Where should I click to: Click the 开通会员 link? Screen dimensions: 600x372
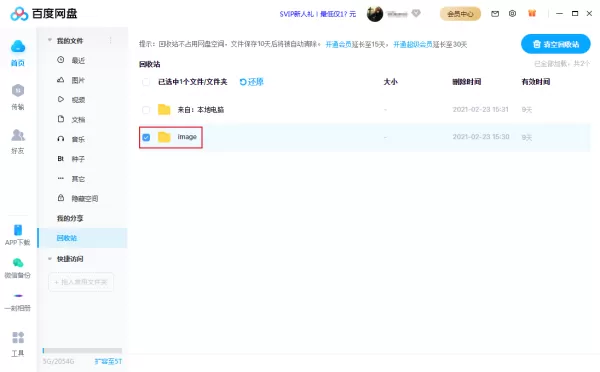338,44
